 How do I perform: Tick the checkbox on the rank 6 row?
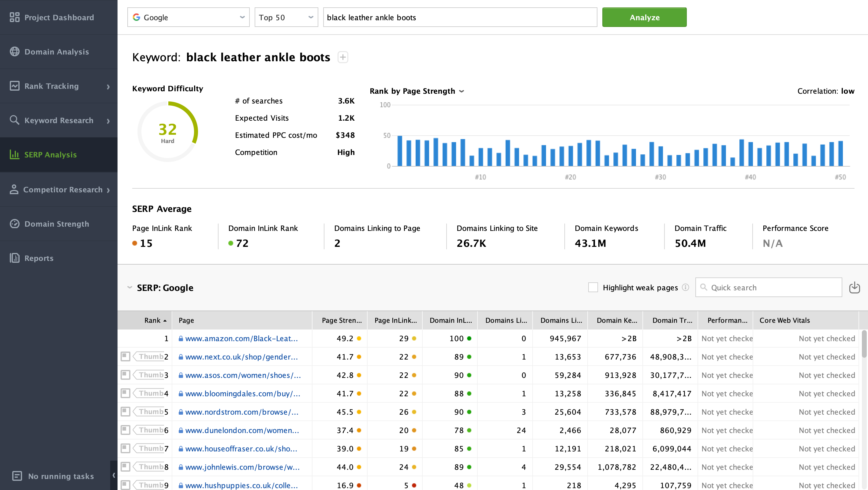pyautogui.click(x=125, y=430)
